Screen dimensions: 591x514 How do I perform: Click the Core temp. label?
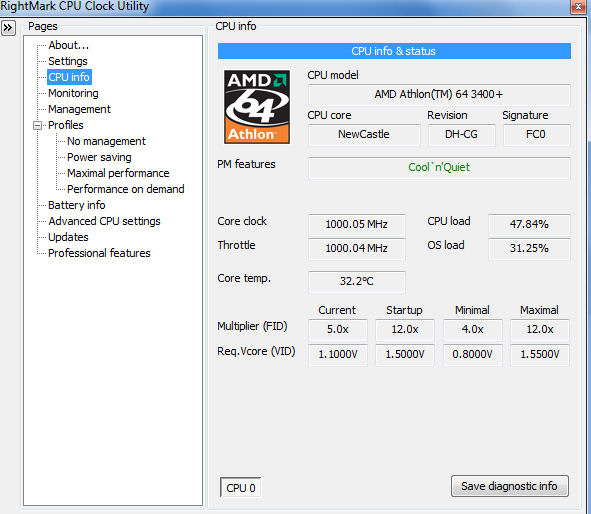tap(244, 278)
